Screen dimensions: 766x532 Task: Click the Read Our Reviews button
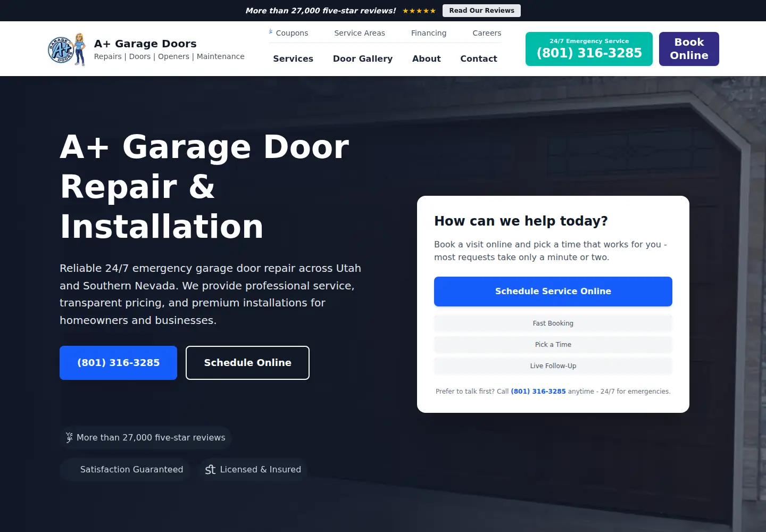point(482,11)
